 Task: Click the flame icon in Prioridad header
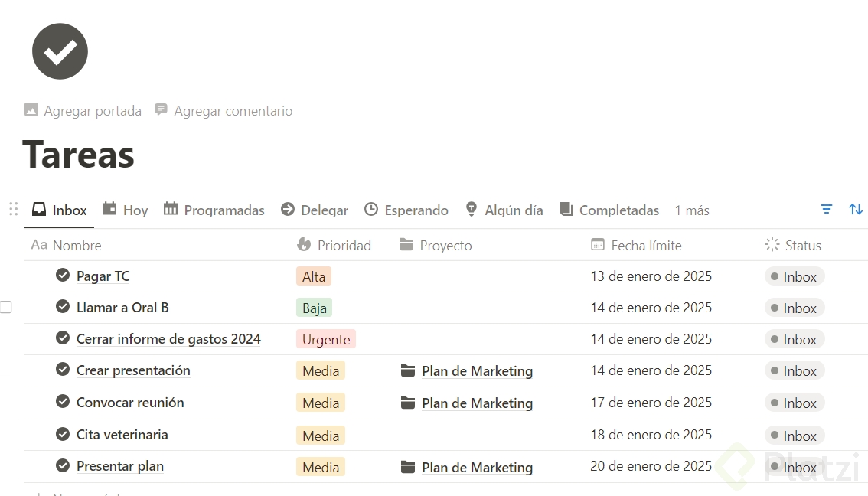point(304,245)
